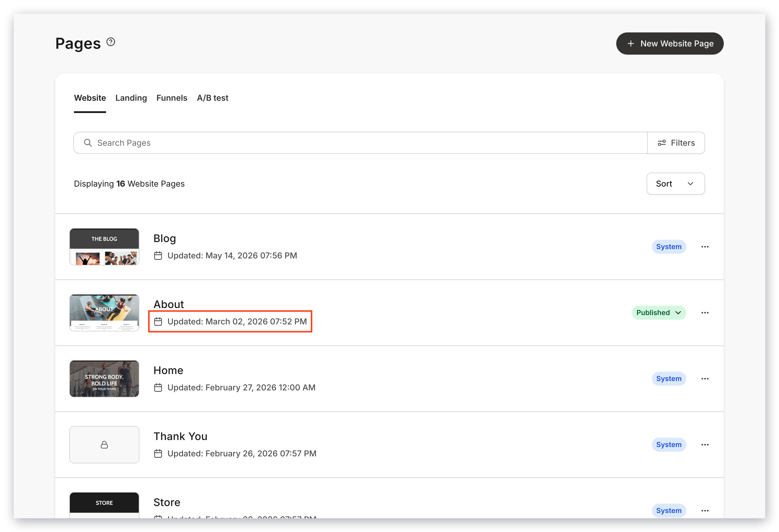Open the Funnels tab
Image resolution: width=779 pixels, height=532 pixels.
point(172,98)
